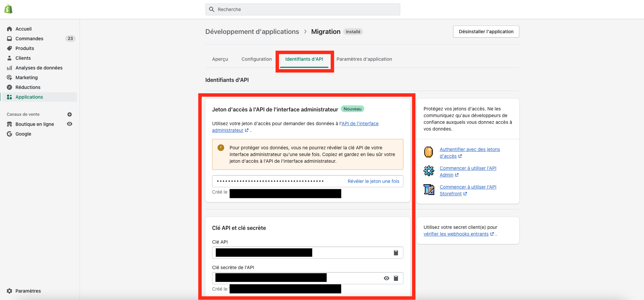Click the Nouveau badge
The height and width of the screenshot is (300, 644).
pos(353,109)
